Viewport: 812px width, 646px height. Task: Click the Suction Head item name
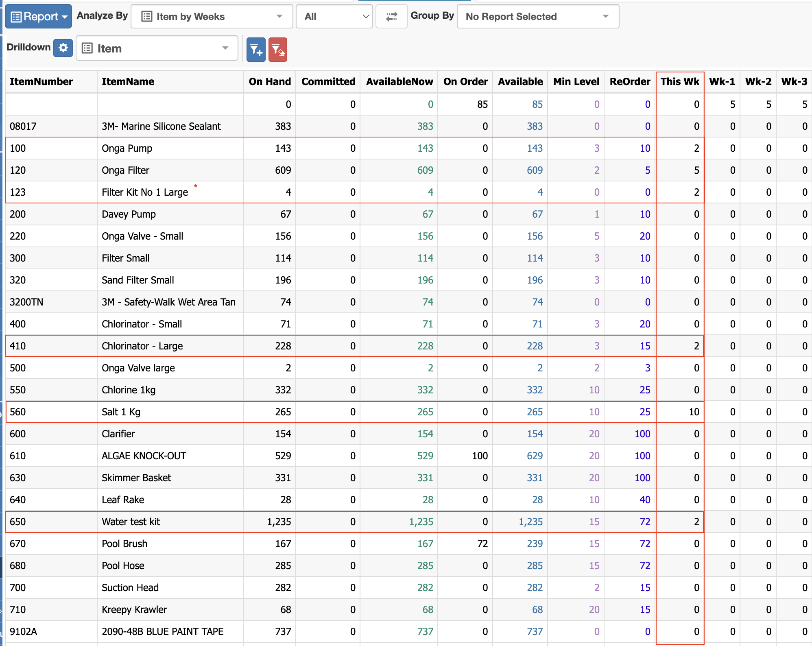click(x=130, y=587)
